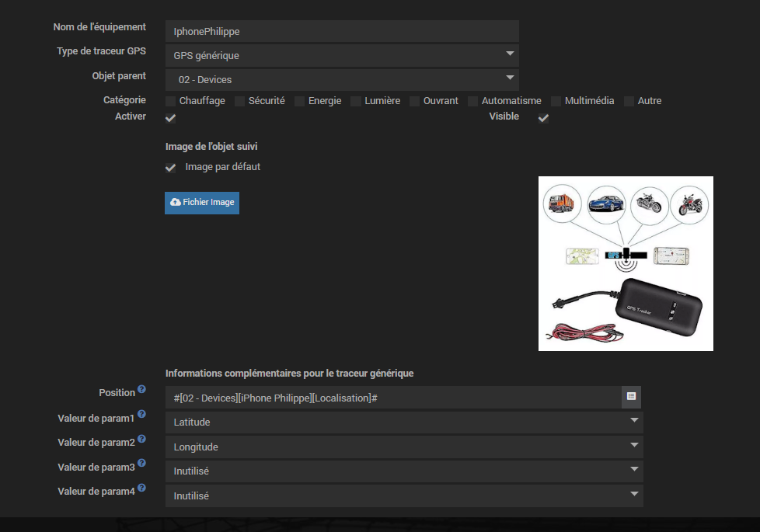The height and width of the screenshot is (532, 760).
Task: Toggle the Autre category checkbox
Action: pyautogui.click(x=629, y=101)
